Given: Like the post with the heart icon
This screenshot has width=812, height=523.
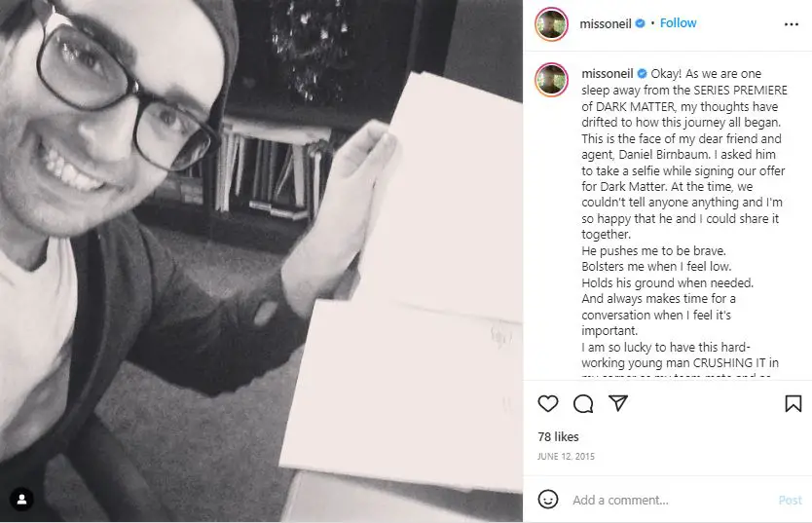Looking at the screenshot, I should point(548,403).
